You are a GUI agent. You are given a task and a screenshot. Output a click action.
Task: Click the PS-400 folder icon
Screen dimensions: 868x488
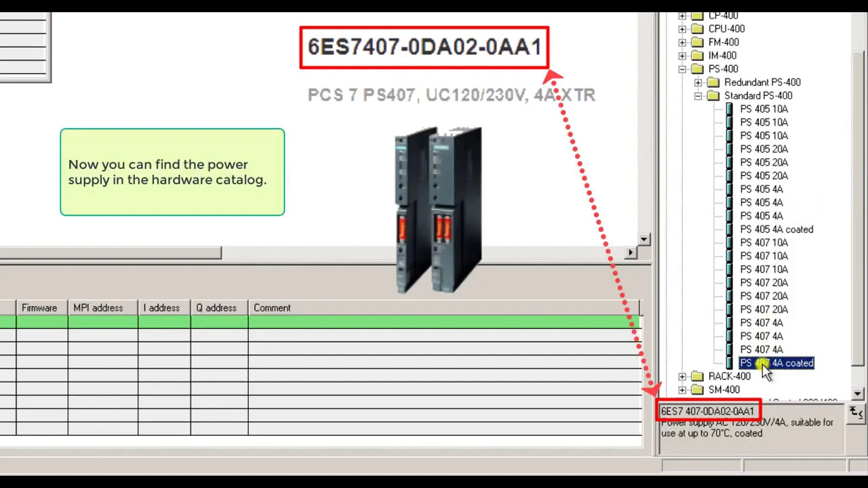697,69
